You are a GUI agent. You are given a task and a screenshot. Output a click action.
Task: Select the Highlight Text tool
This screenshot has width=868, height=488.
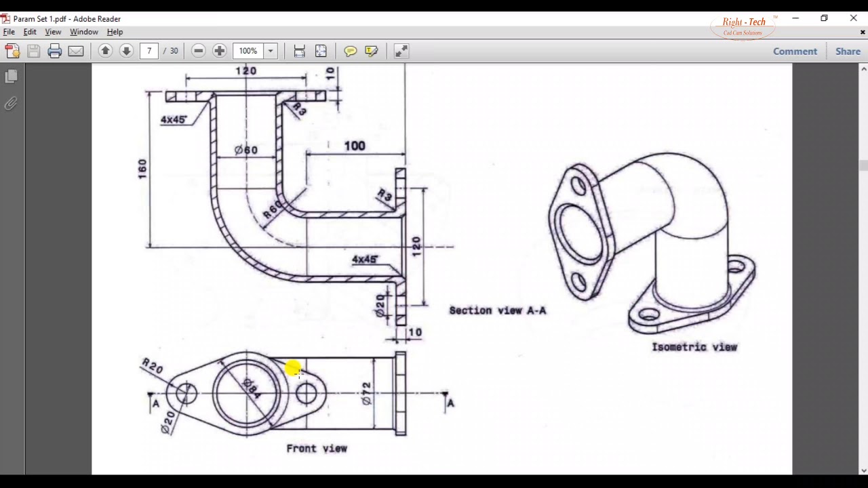(371, 51)
